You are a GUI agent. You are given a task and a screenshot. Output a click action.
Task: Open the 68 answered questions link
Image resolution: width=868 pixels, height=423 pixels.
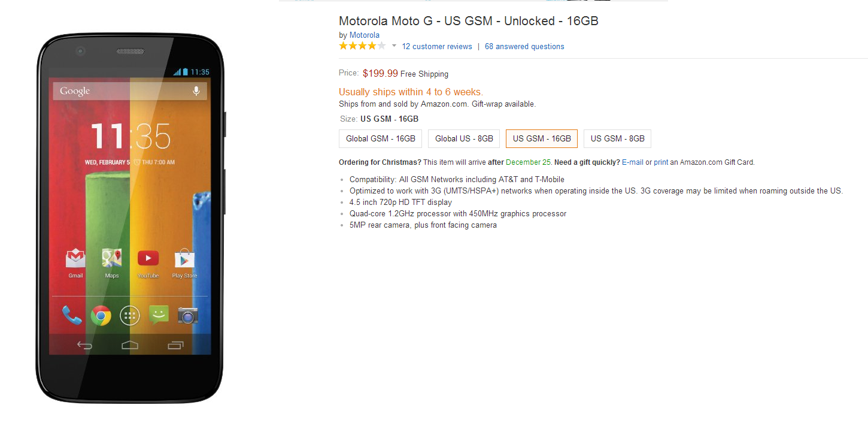point(524,47)
